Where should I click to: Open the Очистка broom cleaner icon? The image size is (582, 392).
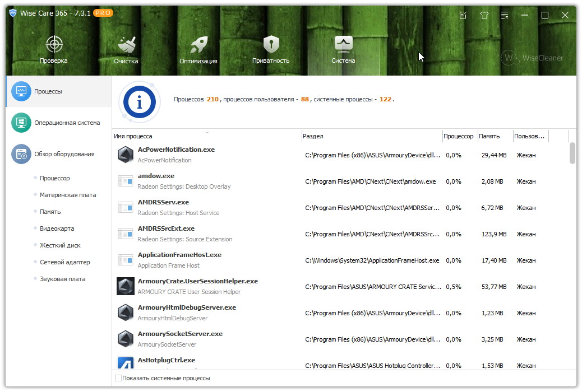point(126,45)
